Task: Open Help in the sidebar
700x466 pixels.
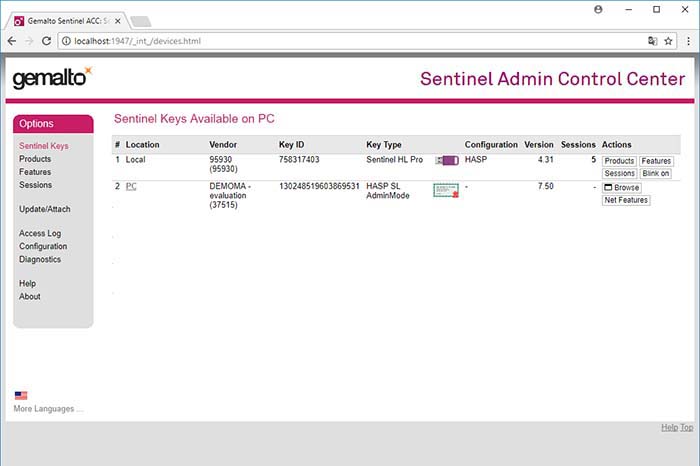Action: 27,283
